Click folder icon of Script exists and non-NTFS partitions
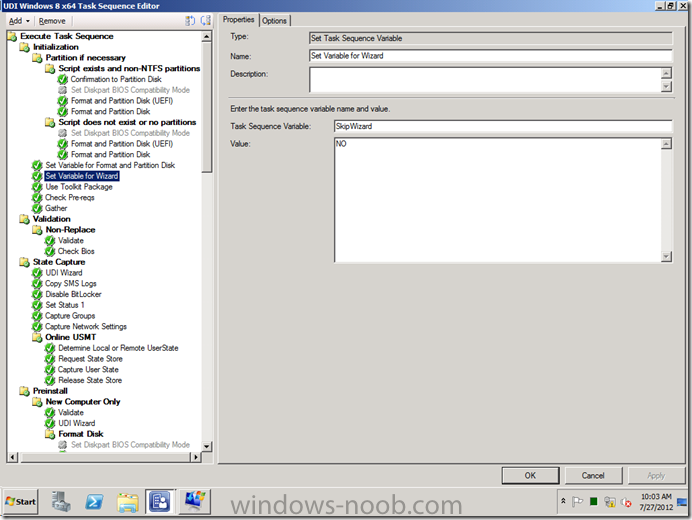 pos(50,68)
